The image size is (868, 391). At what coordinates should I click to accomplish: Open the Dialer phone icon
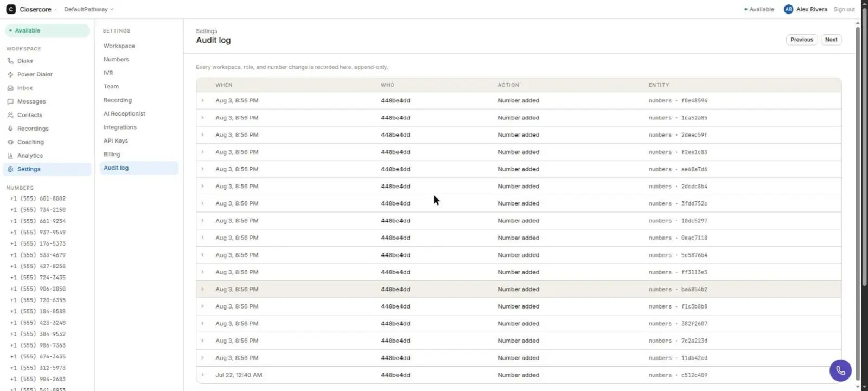tap(10, 61)
